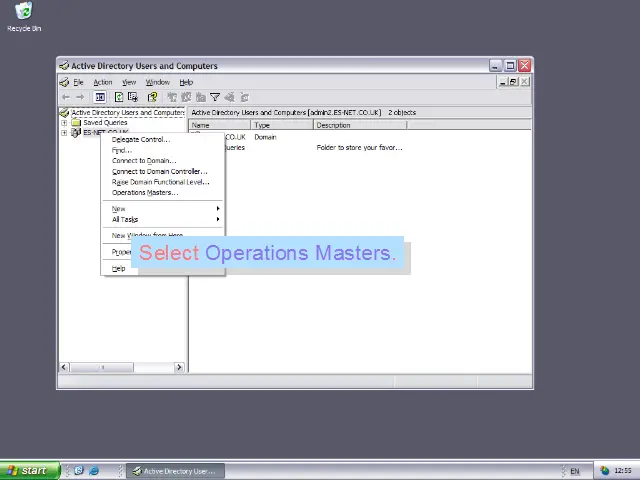The width and height of the screenshot is (640, 480).
Task: Click the taskbar clock showing 12:55
Action: [622, 471]
